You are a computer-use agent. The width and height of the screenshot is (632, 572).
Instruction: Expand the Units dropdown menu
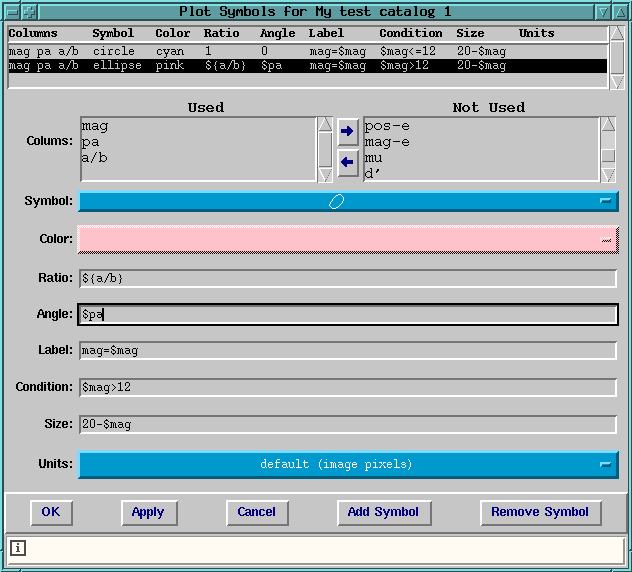click(x=348, y=465)
